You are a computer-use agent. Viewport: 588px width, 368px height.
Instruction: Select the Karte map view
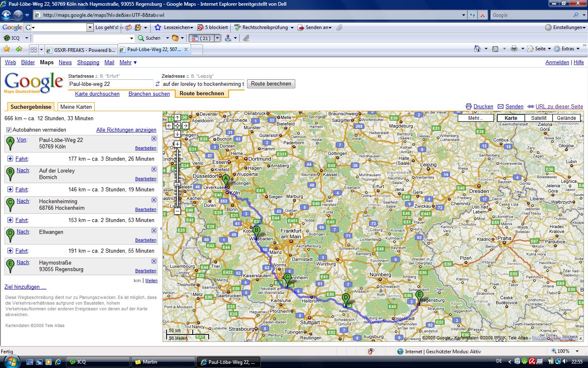pyautogui.click(x=511, y=118)
